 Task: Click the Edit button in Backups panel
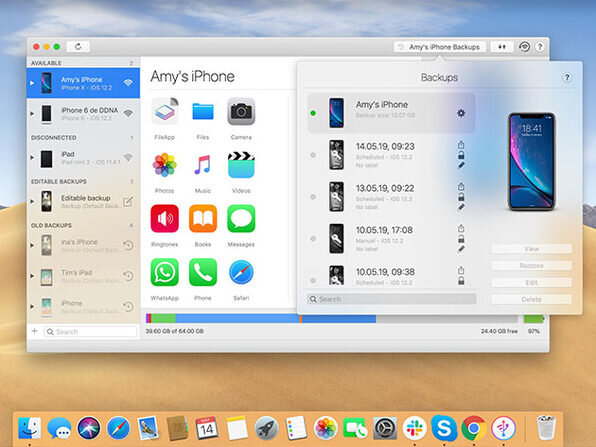tap(531, 282)
